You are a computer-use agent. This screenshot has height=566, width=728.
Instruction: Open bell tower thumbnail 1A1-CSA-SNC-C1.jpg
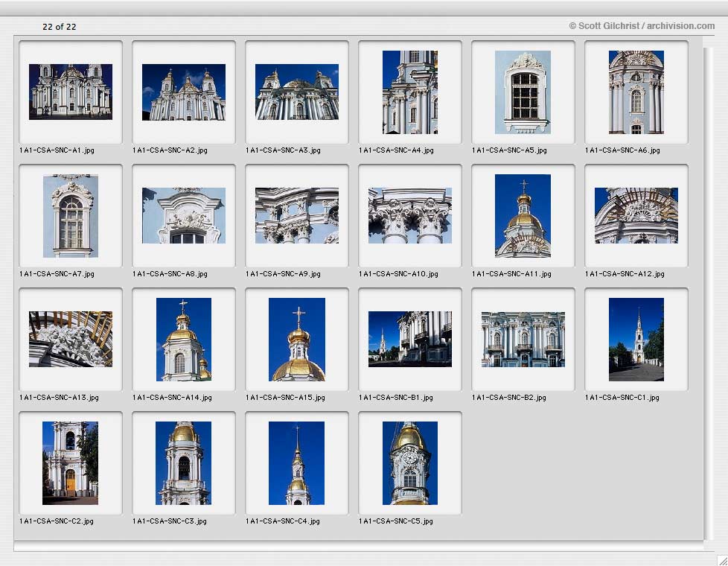point(636,340)
